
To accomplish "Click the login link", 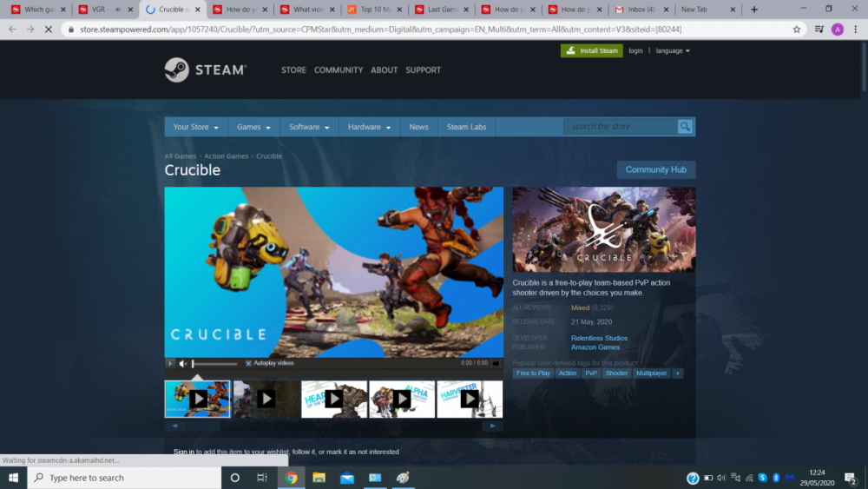I will pyautogui.click(x=635, y=50).
